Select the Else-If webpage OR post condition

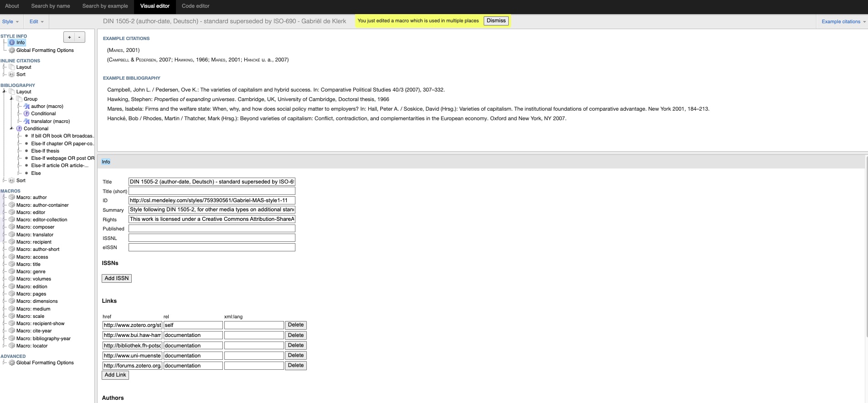(63, 158)
